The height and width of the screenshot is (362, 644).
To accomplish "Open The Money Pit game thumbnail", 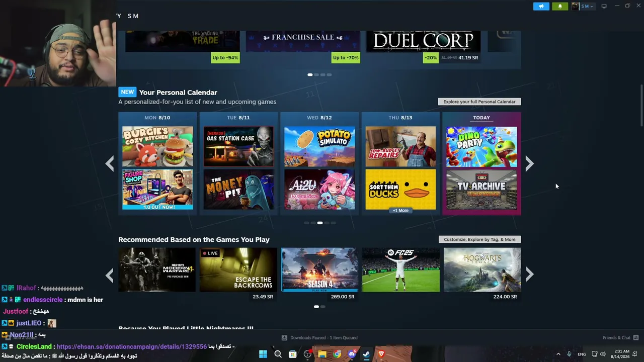I will (x=238, y=190).
